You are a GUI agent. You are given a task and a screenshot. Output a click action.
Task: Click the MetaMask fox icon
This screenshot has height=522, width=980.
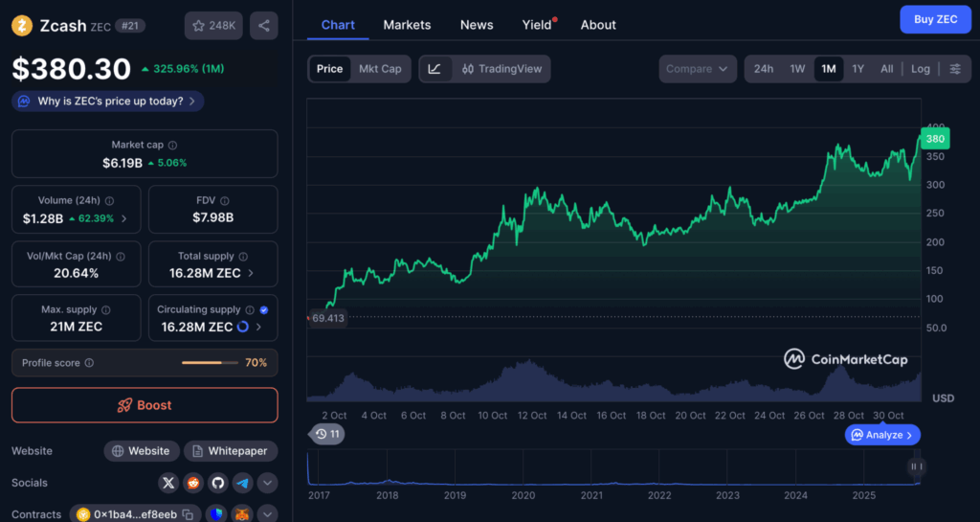(242, 514)
